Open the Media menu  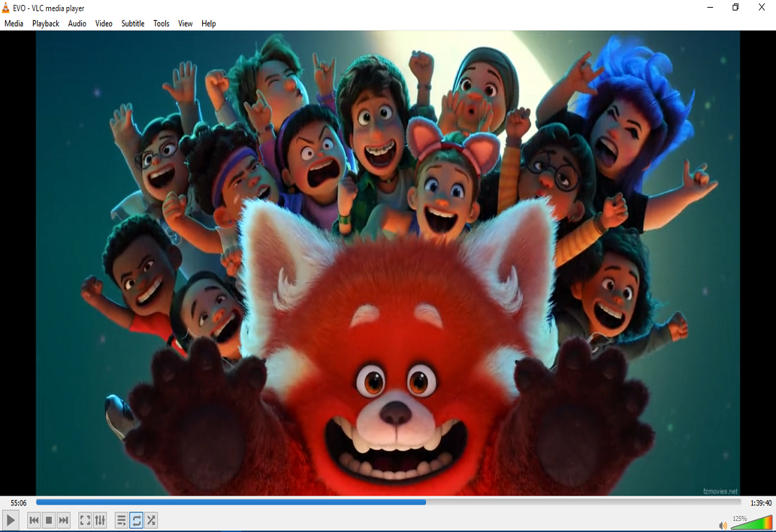pos(14,24)
